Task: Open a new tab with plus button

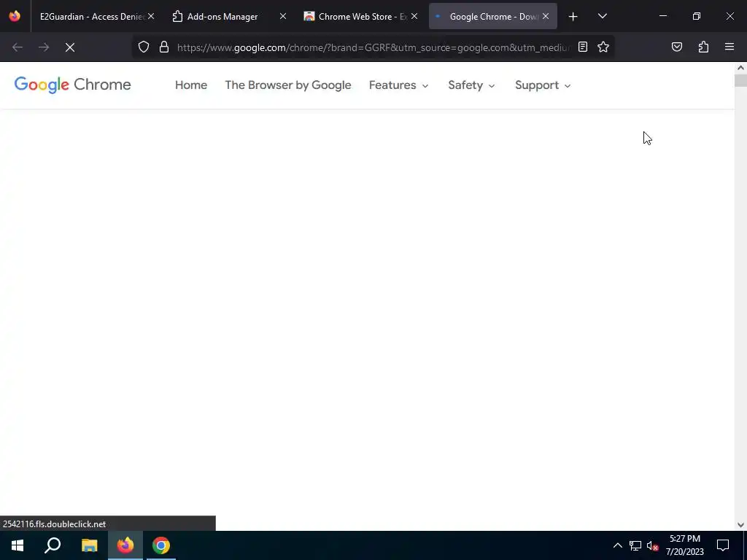Action: point(573,16)
